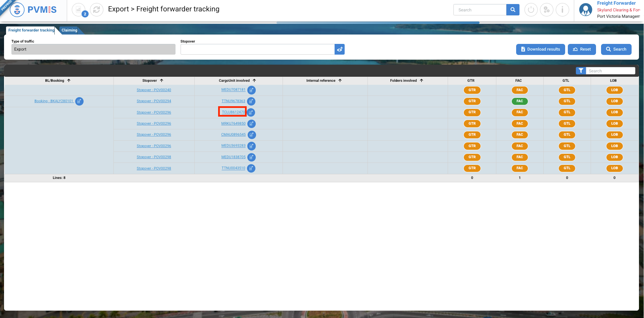Click the green FAC status badge
The image size is (644, 318).
[x=519, y=101]
